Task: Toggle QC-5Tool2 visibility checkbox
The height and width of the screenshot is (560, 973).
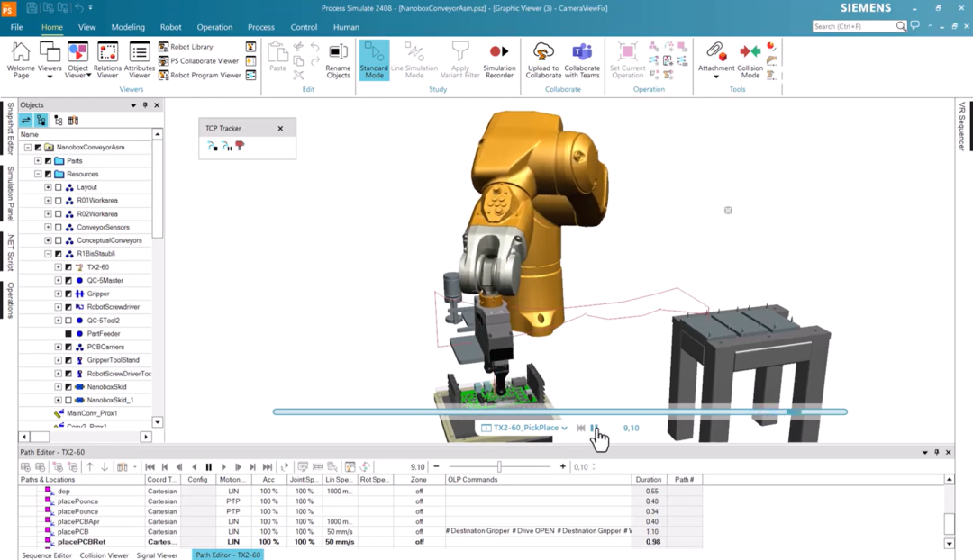Action: click(68, 321)
